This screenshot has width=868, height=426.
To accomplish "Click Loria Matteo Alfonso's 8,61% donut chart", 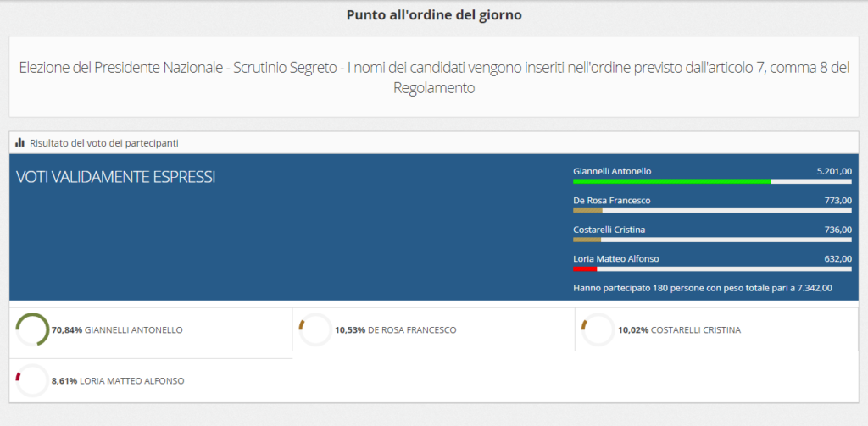I will pos(32,381).
